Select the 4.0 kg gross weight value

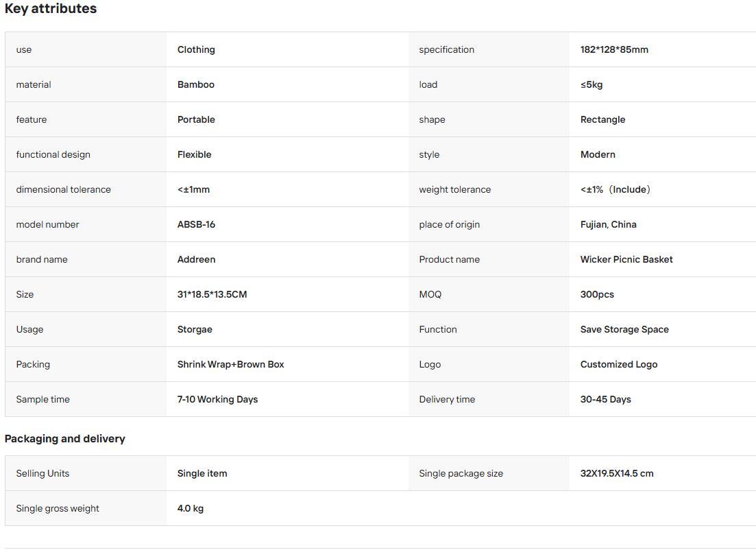coord(191,508)
